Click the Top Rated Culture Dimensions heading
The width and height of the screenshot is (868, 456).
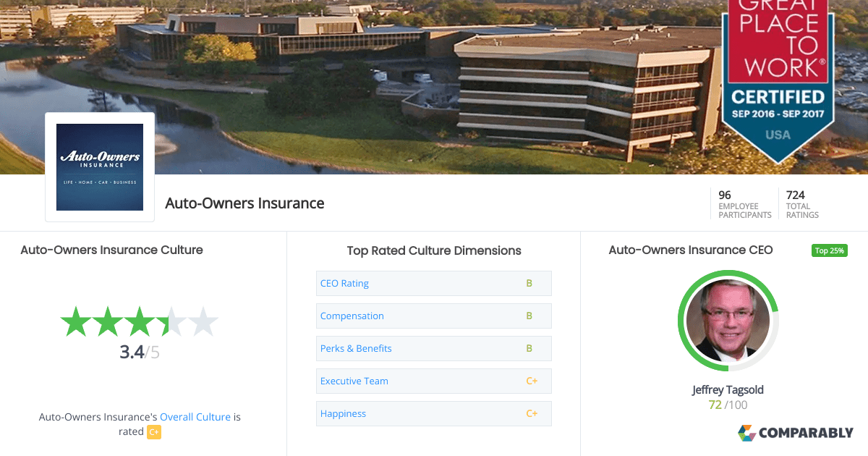click(434, 250)
